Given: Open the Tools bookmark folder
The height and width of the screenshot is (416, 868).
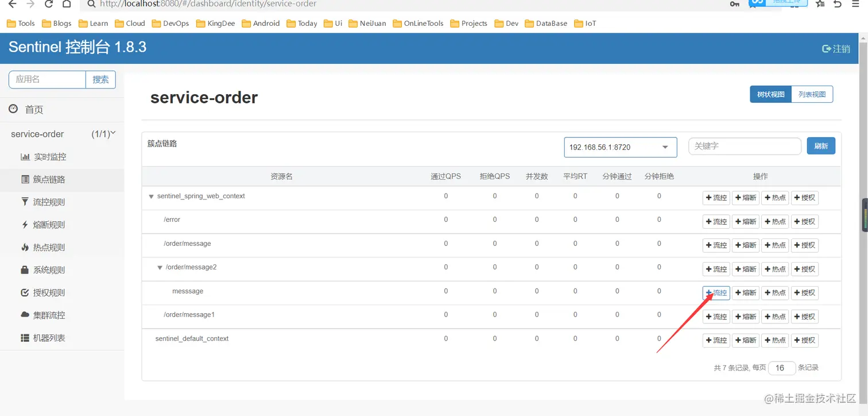Looking at the screenshot, I should point(21,24).
